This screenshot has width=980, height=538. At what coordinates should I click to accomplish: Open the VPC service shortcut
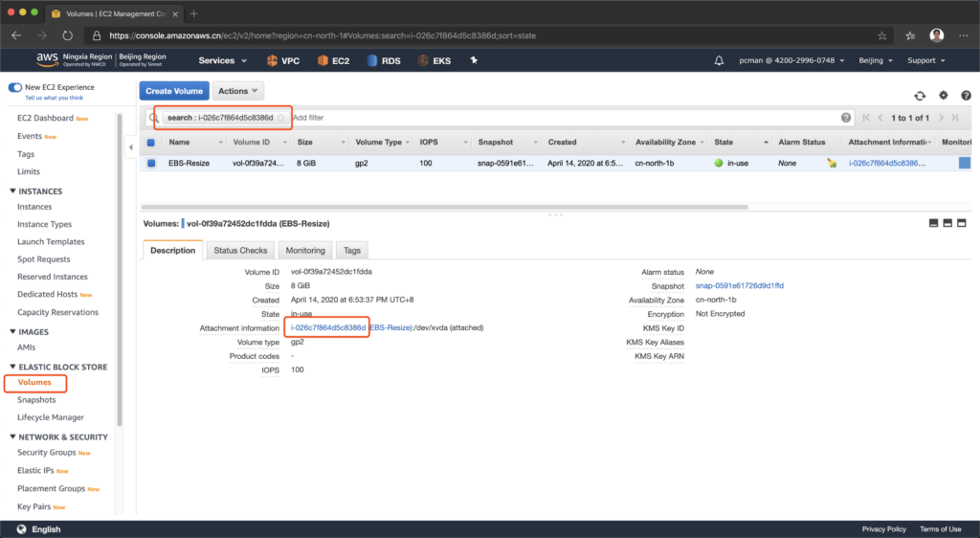point(281,60)
